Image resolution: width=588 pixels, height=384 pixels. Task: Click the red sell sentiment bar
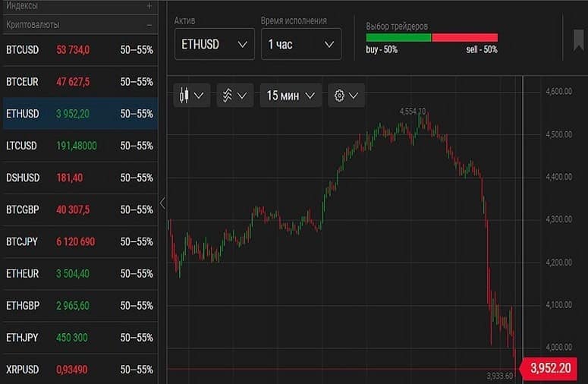pos(464,37)
